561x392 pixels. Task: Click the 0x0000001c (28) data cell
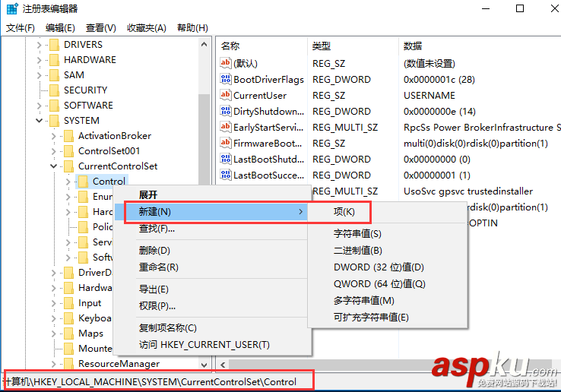[x=439, y=80]
